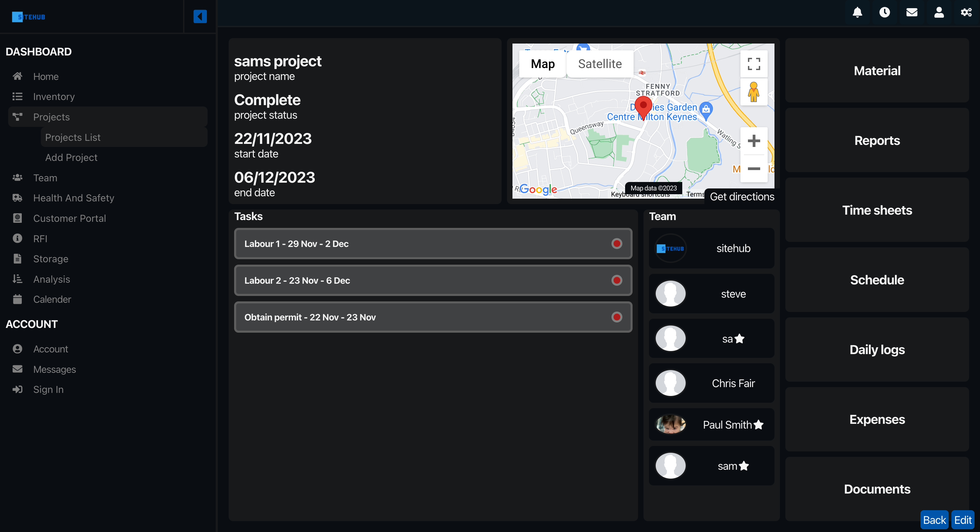Viewport: 980px width, 532px height.
Task: Click the notification bell icon
Action: [x=858, y=12]
